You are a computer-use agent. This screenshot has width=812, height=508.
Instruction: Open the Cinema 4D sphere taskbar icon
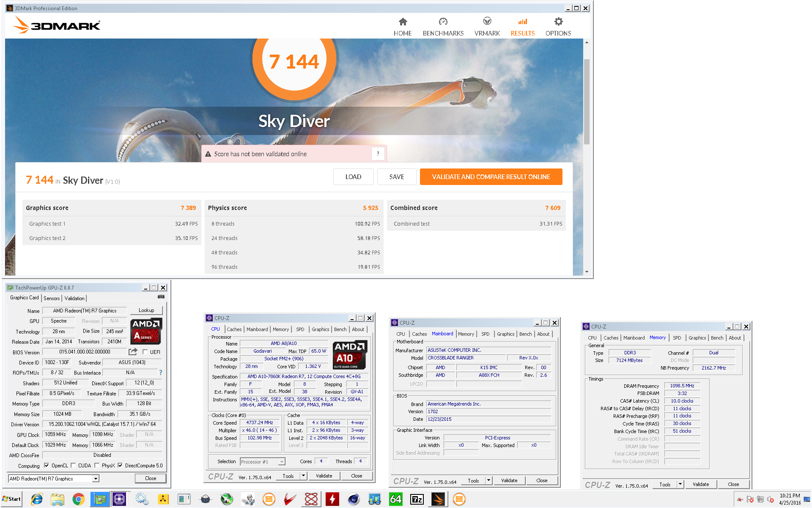[354, 499]
